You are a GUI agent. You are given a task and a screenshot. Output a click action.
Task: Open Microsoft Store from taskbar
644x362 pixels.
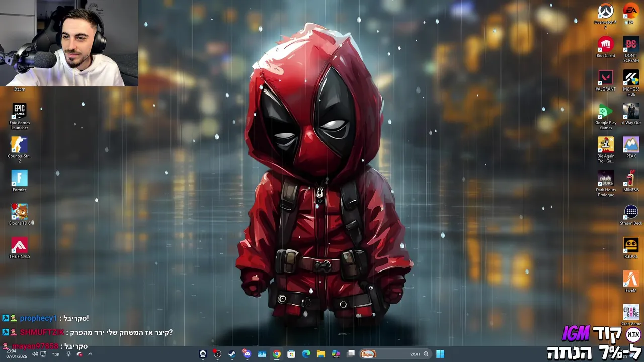pyautogui.click(x=291, y=354)
